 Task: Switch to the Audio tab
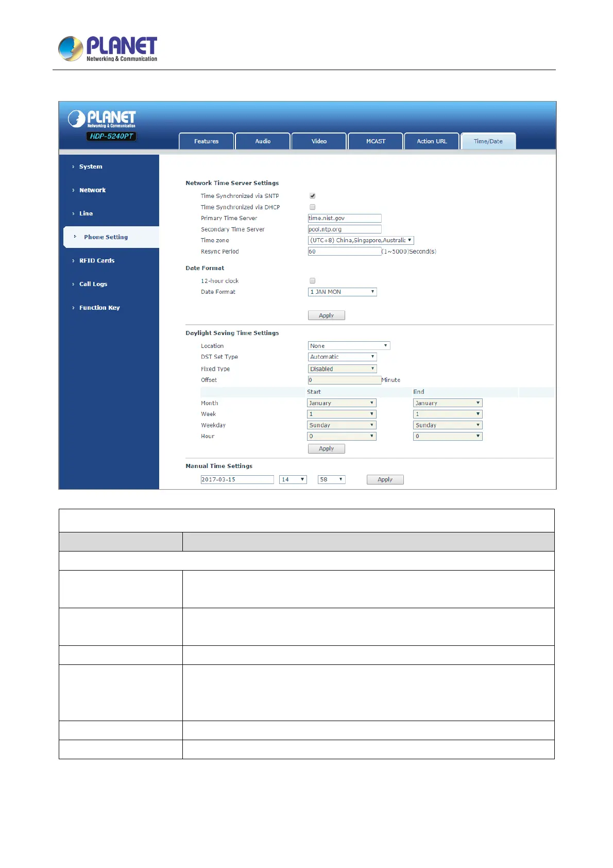[x=263, y=141]
